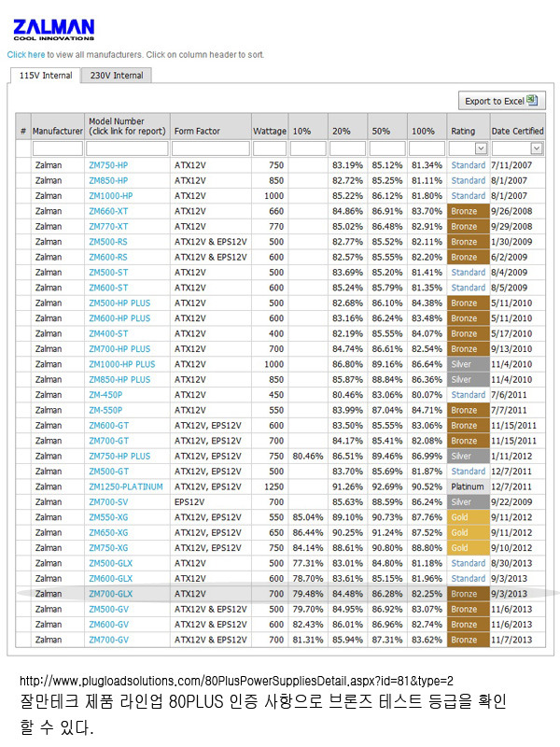The image size is (560, 747).
Task: Click the Platinum rating cell
Action: point(468,486)
